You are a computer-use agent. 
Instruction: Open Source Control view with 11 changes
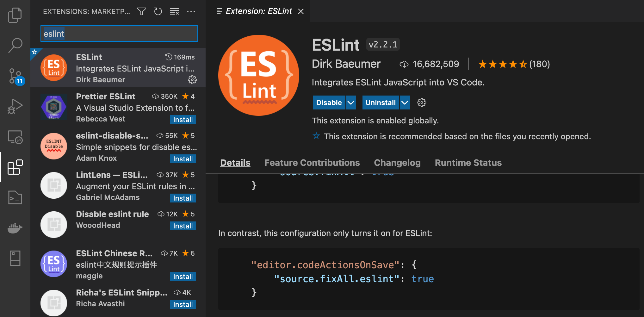coord(16,76)
